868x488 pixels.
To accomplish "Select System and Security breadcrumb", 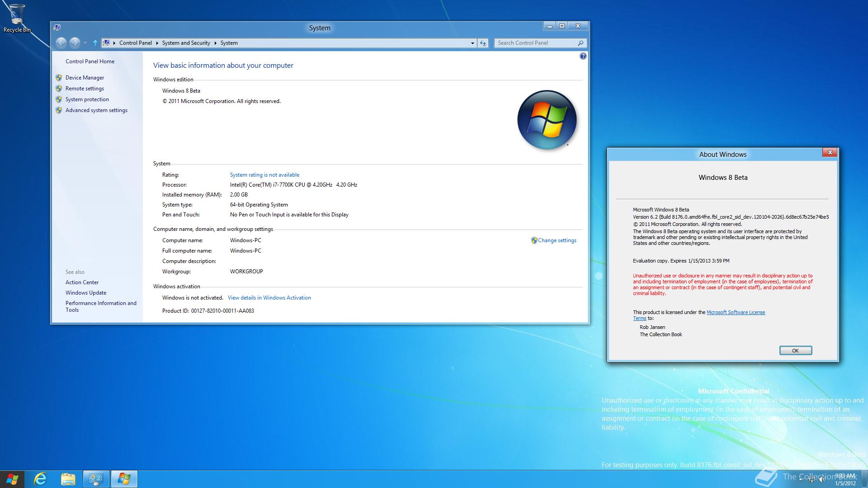I will (186, 43).
